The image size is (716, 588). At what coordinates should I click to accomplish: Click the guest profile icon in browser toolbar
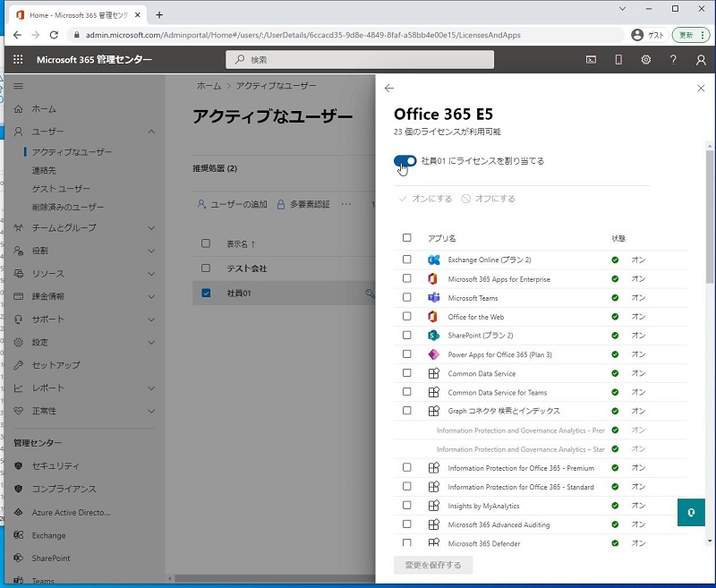[637, 35]
